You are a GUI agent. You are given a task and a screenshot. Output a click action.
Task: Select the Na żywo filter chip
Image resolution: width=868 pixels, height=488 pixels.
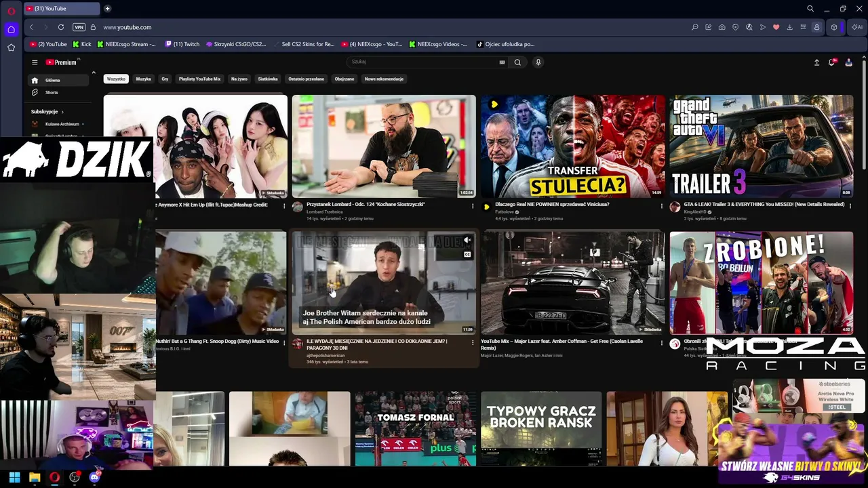click(239, 79)
